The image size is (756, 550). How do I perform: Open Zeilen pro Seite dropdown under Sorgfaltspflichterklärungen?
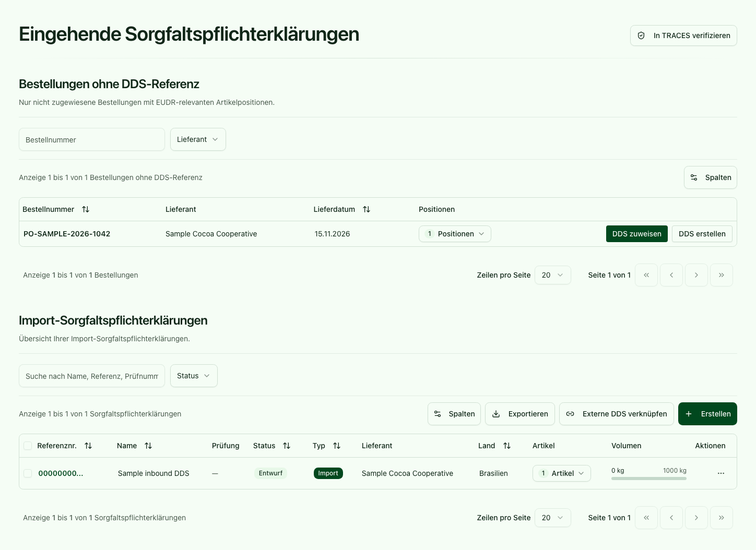pyautogui.click(x=553, y=518)
